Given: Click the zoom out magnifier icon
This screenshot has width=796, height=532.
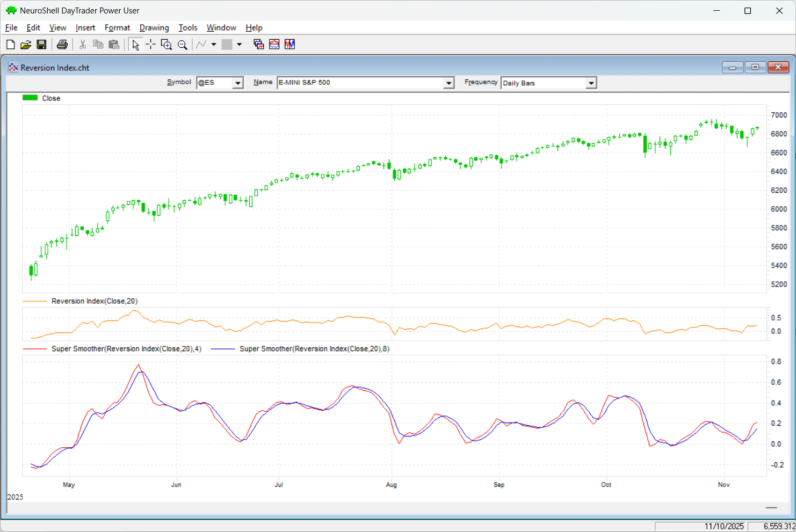Looking at the screenshot, I should point(183,45).
